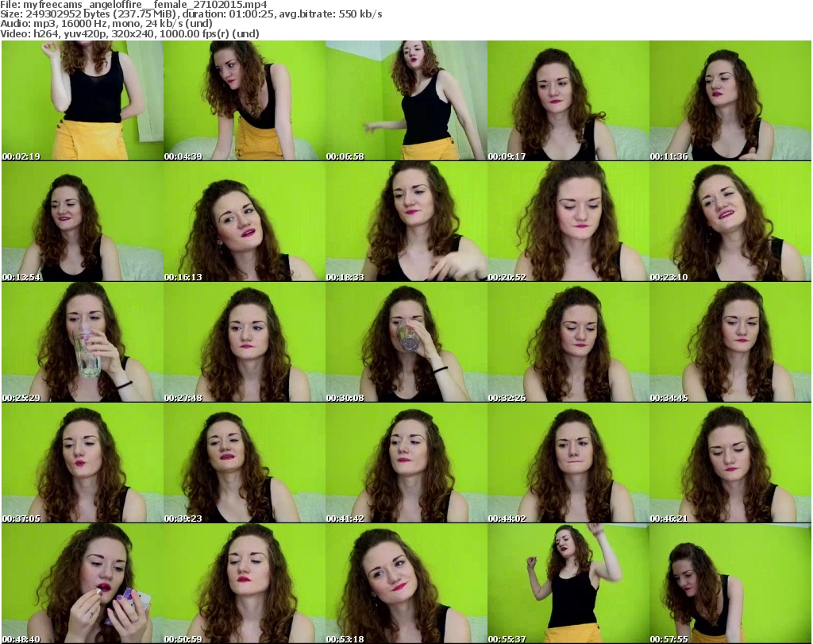Open the frame at 00:20:52
Screen dimensions: 813x644
tap(568, 222)
